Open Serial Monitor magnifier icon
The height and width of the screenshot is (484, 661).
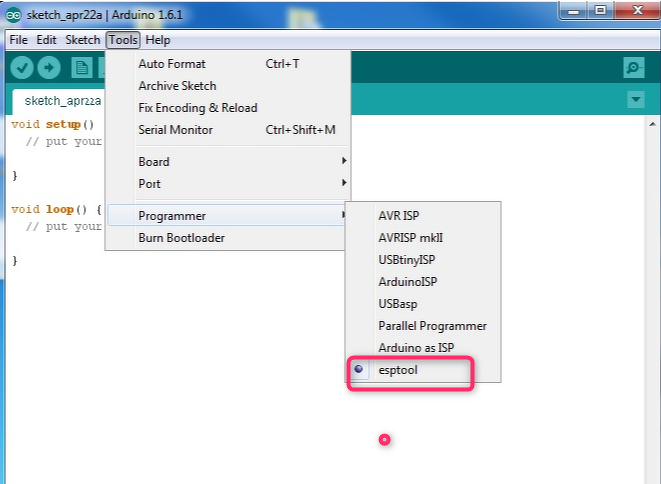pos(634,67)
